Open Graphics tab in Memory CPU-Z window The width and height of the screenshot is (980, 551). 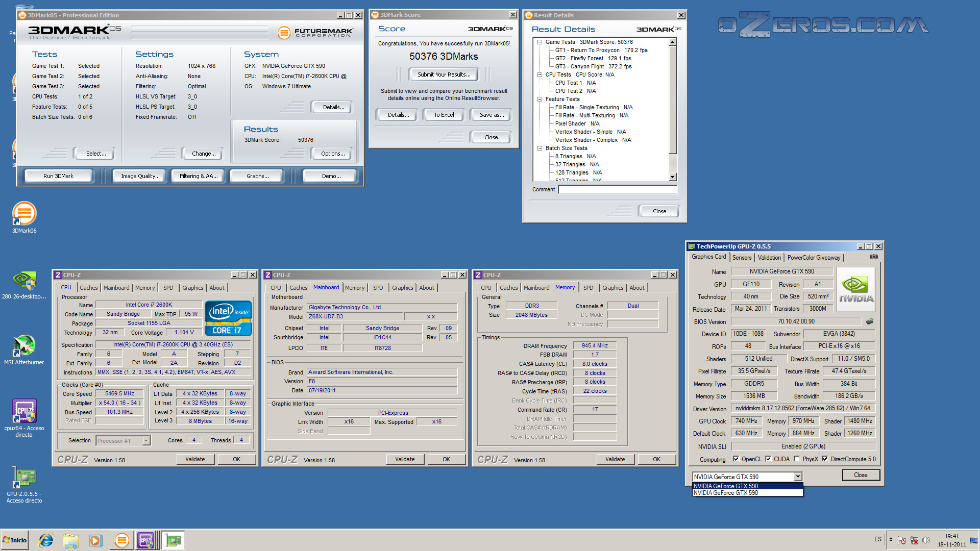point(613,288)
